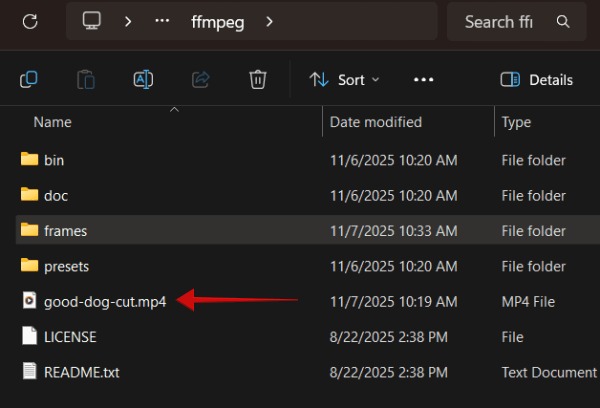Select the README.txt file

pyautogui.click(x=81, y=372)
